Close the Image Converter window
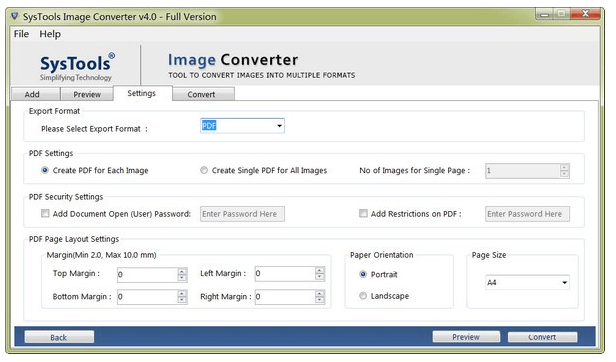The height and width of the screenshot is (362, 616). click(585, 14)
